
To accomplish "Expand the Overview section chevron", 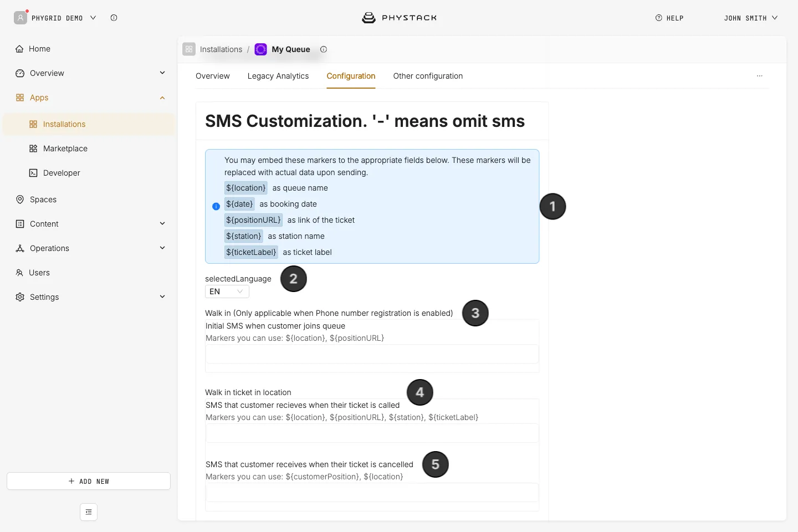I will [162, 73].
